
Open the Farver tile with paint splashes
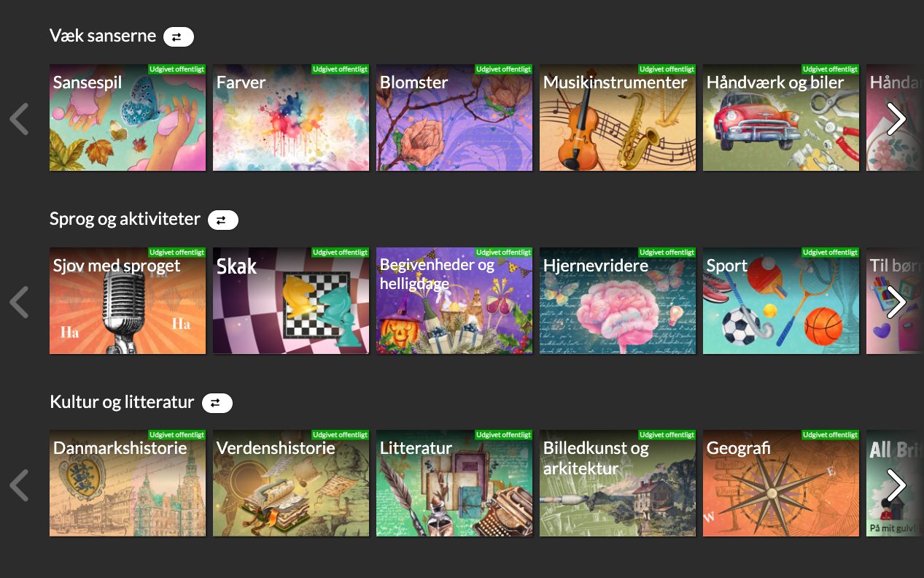click(x=291, y=117)
